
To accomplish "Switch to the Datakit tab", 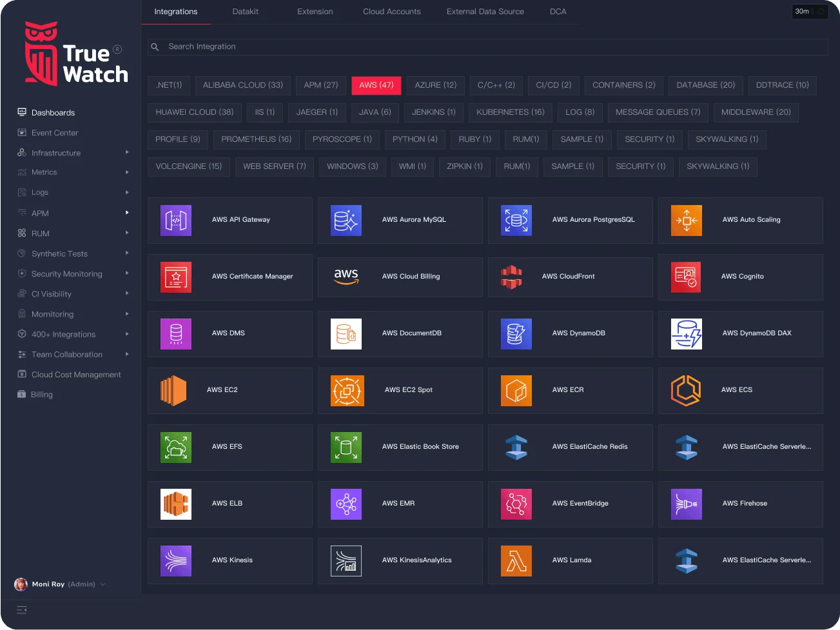I will point(246,12).
